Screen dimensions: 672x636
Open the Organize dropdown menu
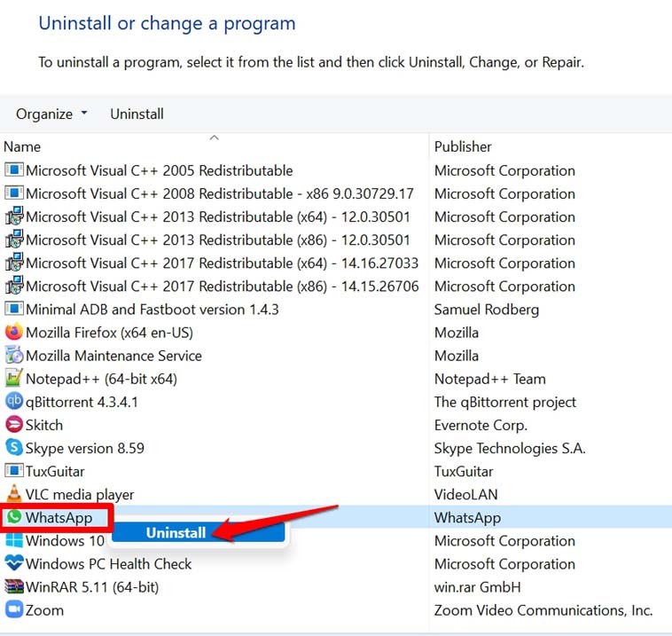pyautogui.click(x=51, y=114)
